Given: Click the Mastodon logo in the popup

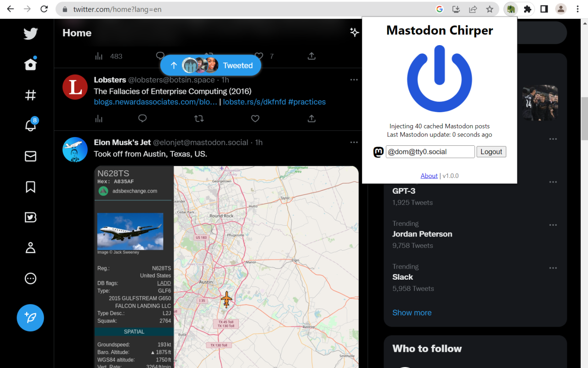Looking at the screenshot, I should point(379,152).
